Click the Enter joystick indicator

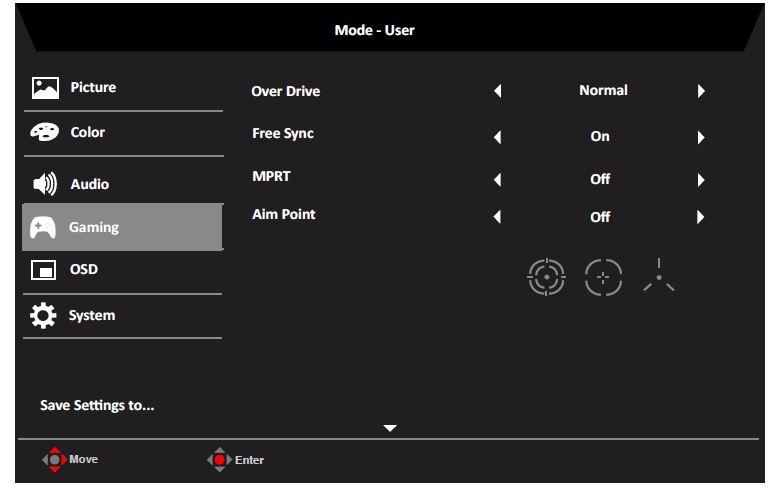[x=219, y=460]
